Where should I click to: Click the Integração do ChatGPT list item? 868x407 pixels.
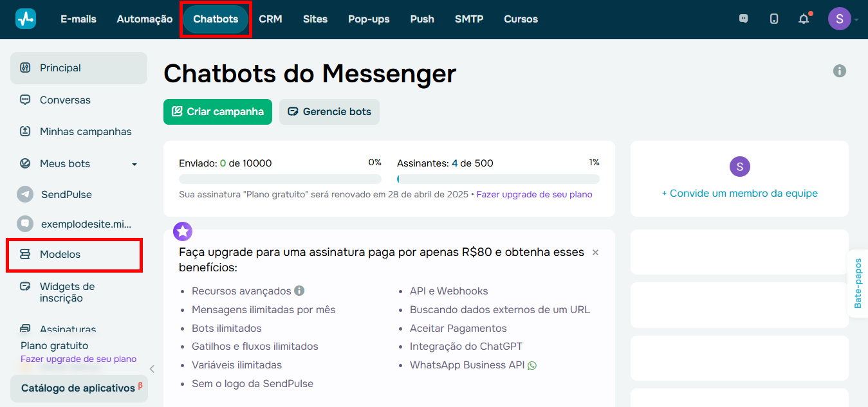(x=466, y=346)
